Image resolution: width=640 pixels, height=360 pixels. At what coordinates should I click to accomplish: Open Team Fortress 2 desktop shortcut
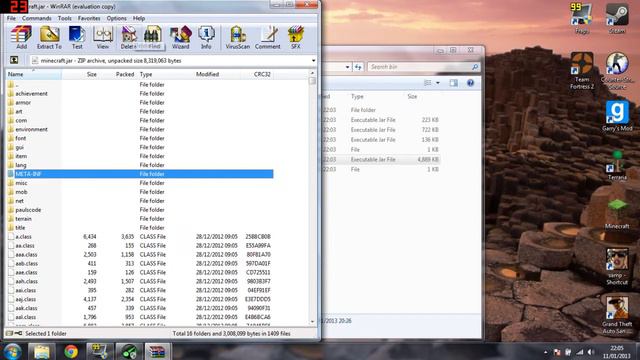pos(582,71)
